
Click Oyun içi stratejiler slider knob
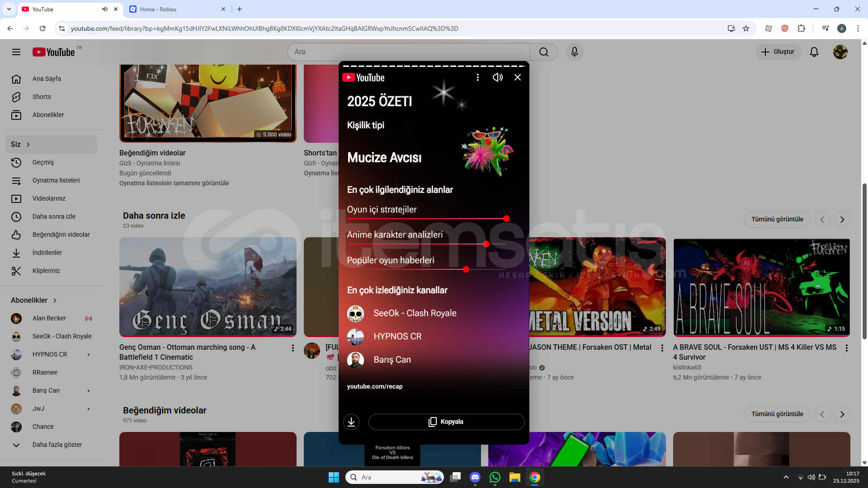506,219
